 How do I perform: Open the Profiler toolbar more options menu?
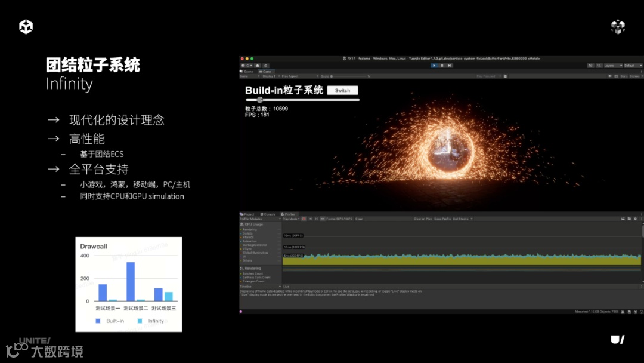(x=641, y=219)
